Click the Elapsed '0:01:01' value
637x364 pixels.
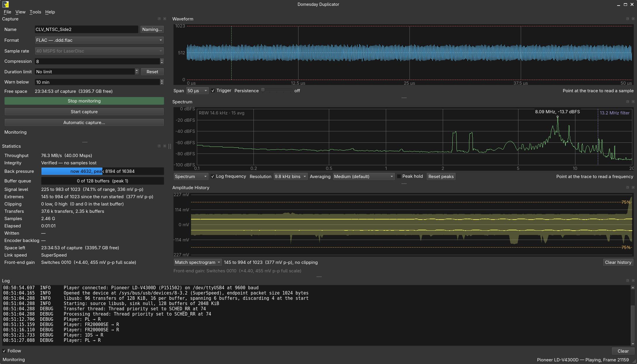tap(48, 226)
